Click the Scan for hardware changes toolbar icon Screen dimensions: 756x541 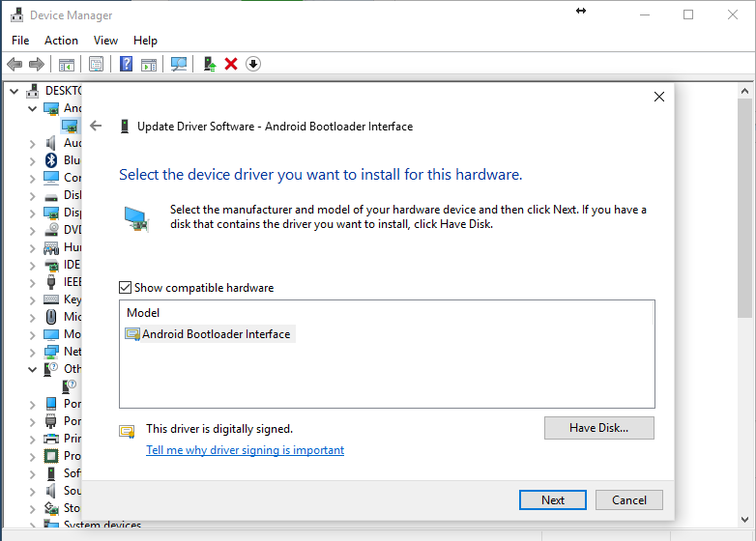point(179,64)
